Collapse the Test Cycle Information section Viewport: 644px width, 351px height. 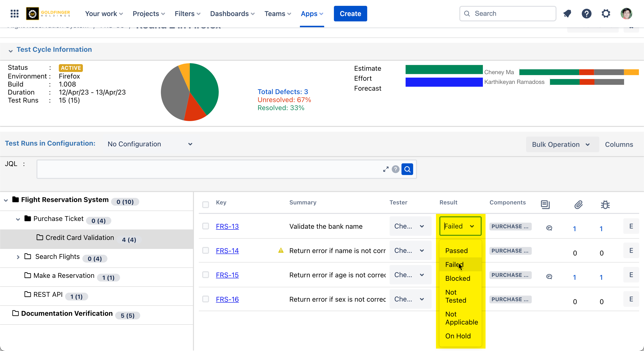point(10,51)
